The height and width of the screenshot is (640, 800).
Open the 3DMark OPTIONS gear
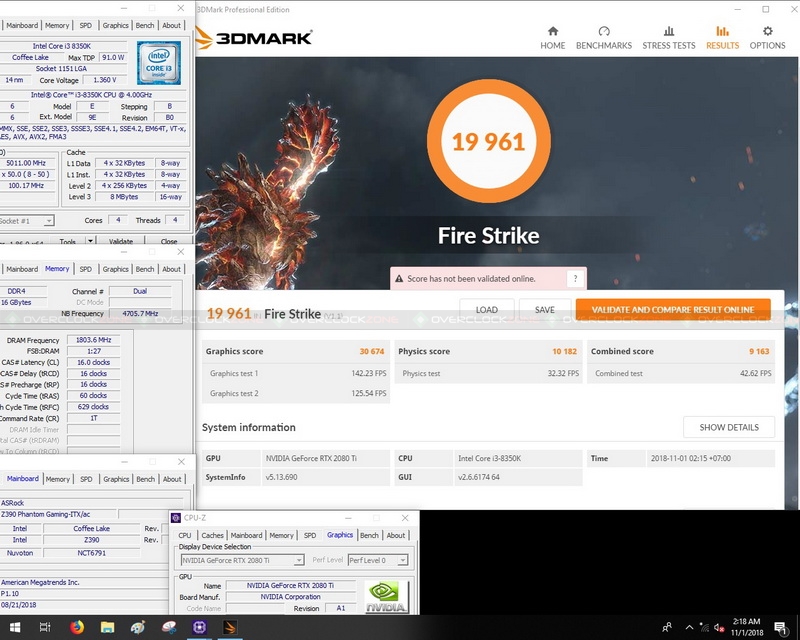767,38
